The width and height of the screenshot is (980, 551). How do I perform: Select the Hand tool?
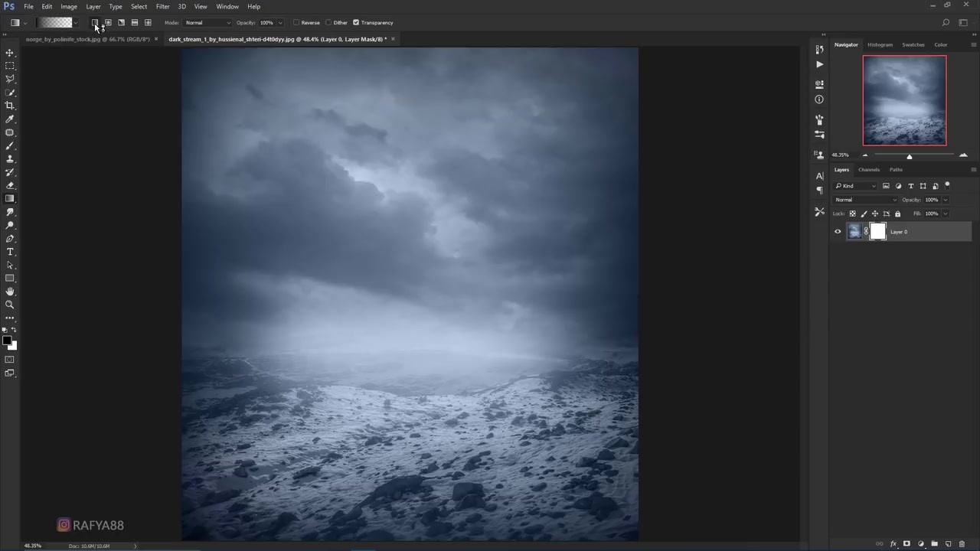click(x=10, y=292)
